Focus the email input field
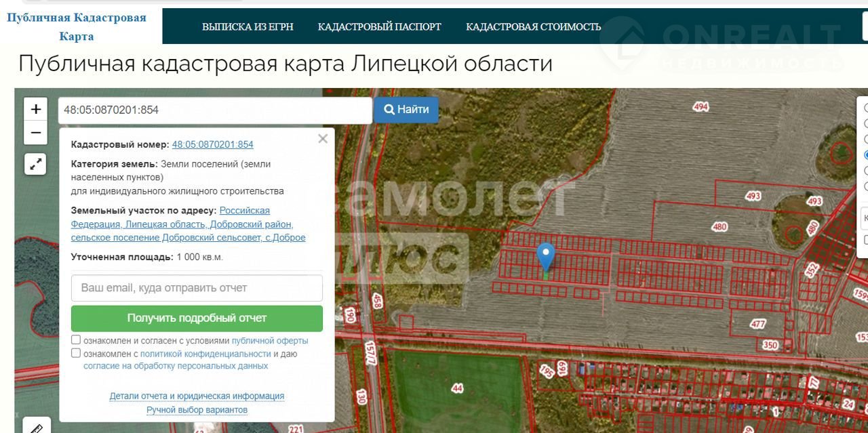 (x=197, y=288)
